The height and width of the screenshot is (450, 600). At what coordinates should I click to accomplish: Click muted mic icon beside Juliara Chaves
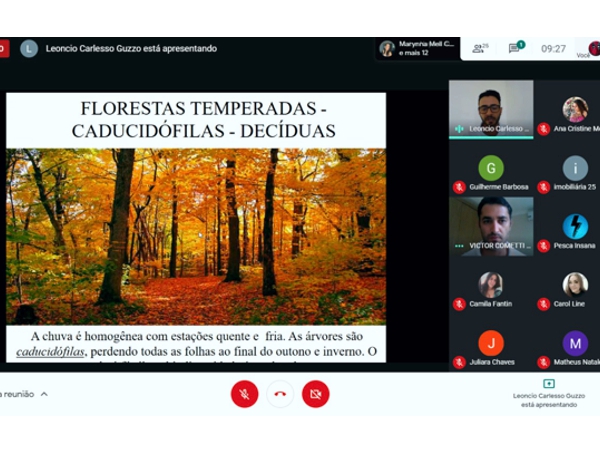(459, 362)
